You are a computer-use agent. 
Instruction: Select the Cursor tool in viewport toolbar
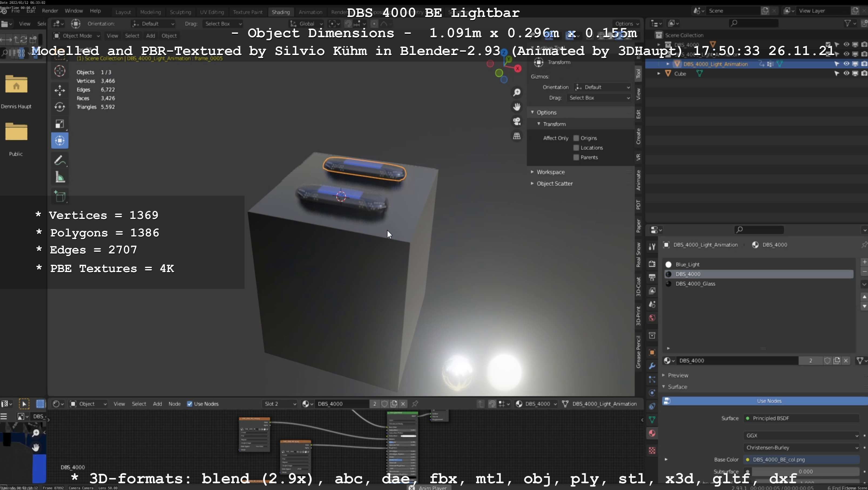[x=60, y=71]
